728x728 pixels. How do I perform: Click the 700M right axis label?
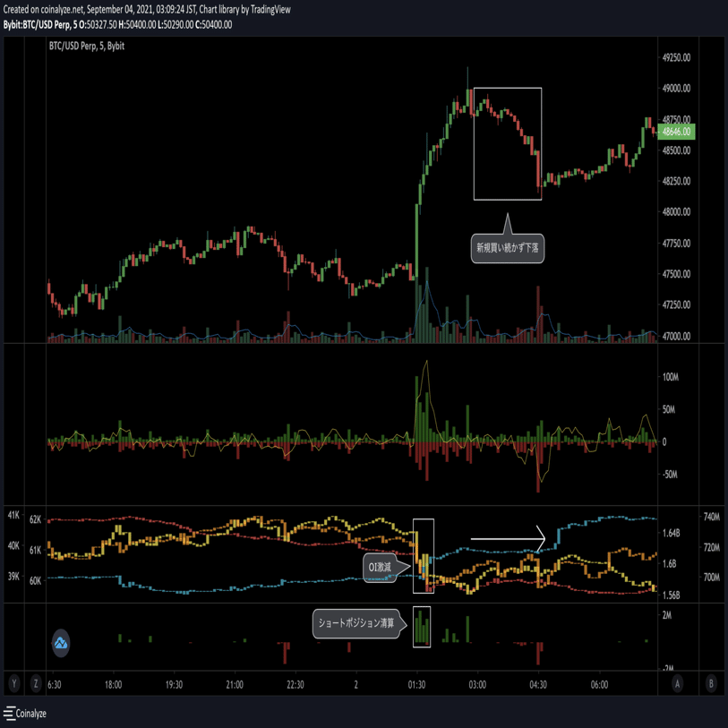coord(712,577)
